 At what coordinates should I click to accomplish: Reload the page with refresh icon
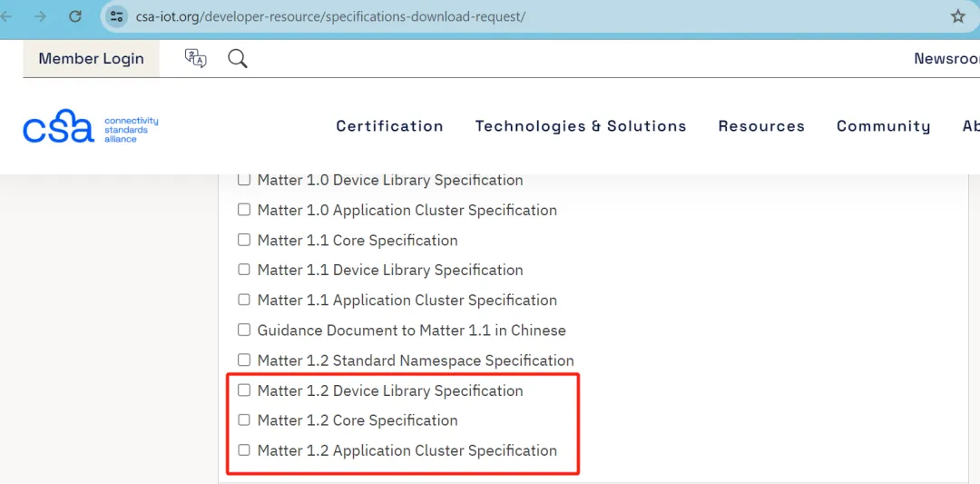tap(75, 16)
